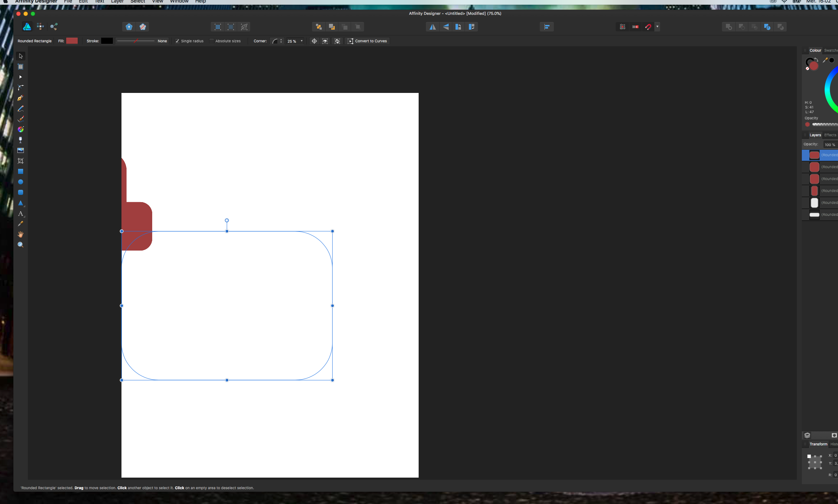The width and height of the screenshot is (838, 504).
Task: Open the Select menu
Action: tap(138, 1)
